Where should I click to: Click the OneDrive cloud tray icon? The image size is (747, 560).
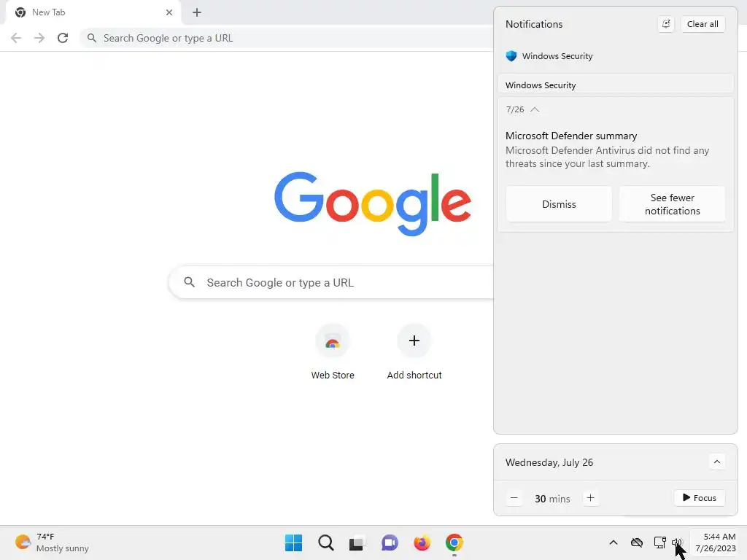pos(637,542)
